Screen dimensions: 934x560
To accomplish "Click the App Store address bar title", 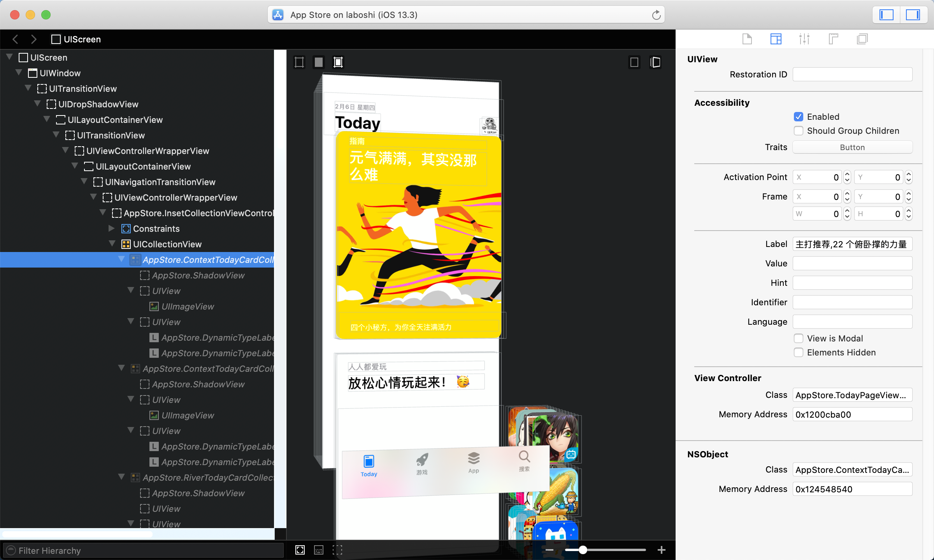I will point(354,15).
